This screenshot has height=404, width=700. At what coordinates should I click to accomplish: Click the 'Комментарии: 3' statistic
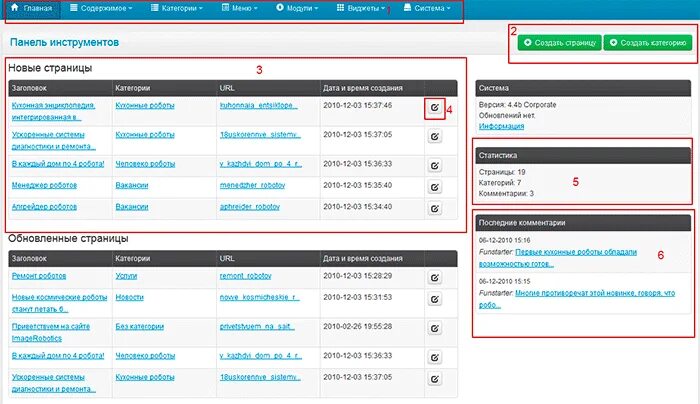(506, 193)
